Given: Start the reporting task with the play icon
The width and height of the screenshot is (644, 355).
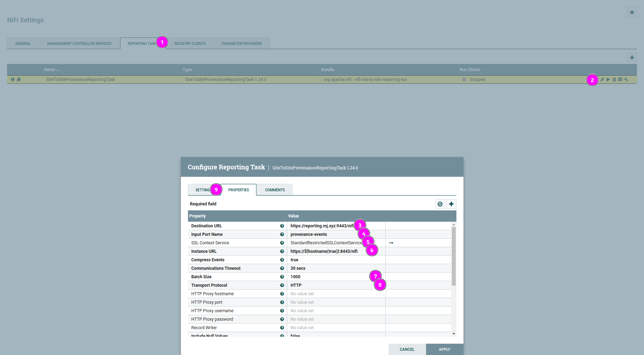Looking at the screenshot, I should [608, 80].
